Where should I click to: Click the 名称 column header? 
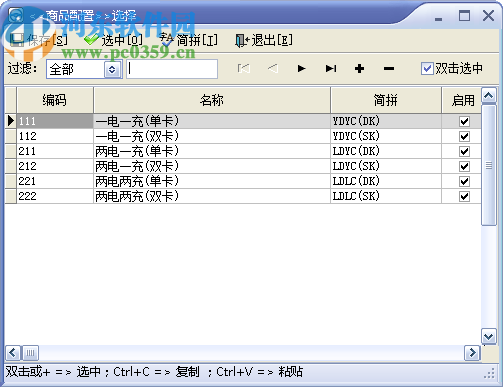[x=212, y=100]
